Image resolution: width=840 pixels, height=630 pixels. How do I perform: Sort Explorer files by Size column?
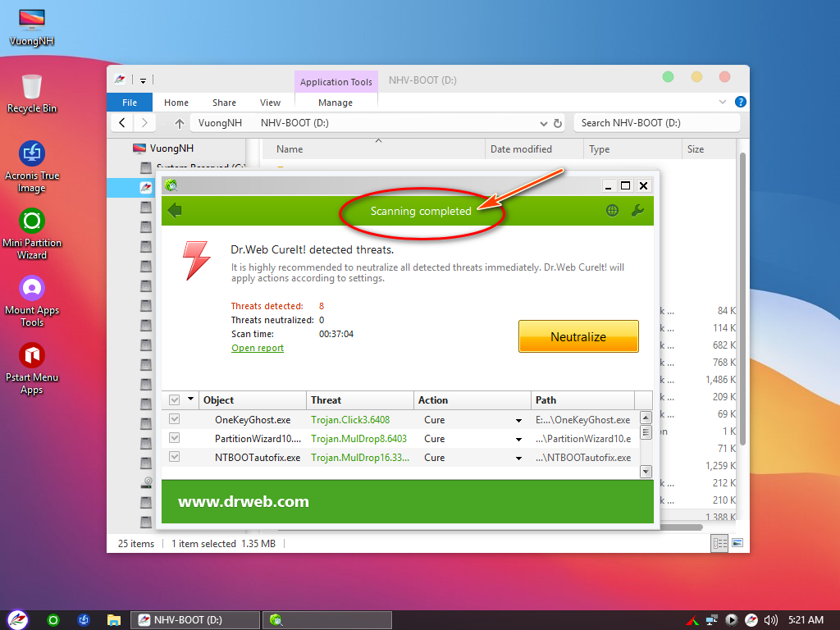tap(709, 149)
